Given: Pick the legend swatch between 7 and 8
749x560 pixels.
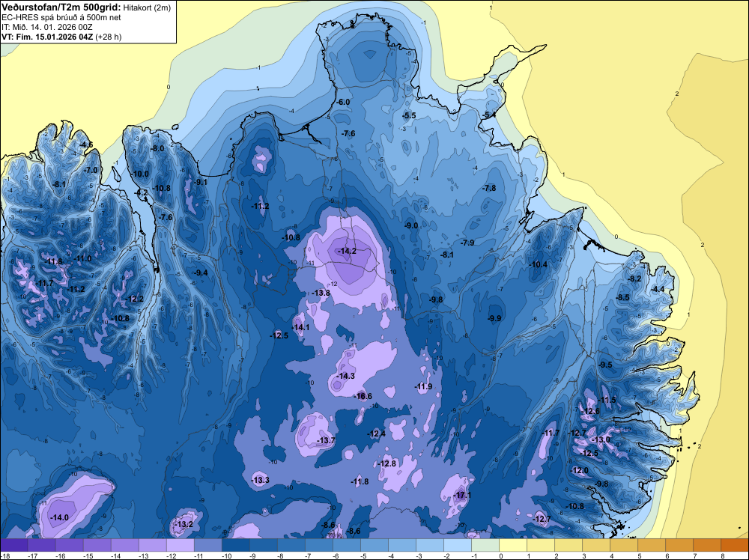Looking at the screenshot, I should (x=707, y=545).
